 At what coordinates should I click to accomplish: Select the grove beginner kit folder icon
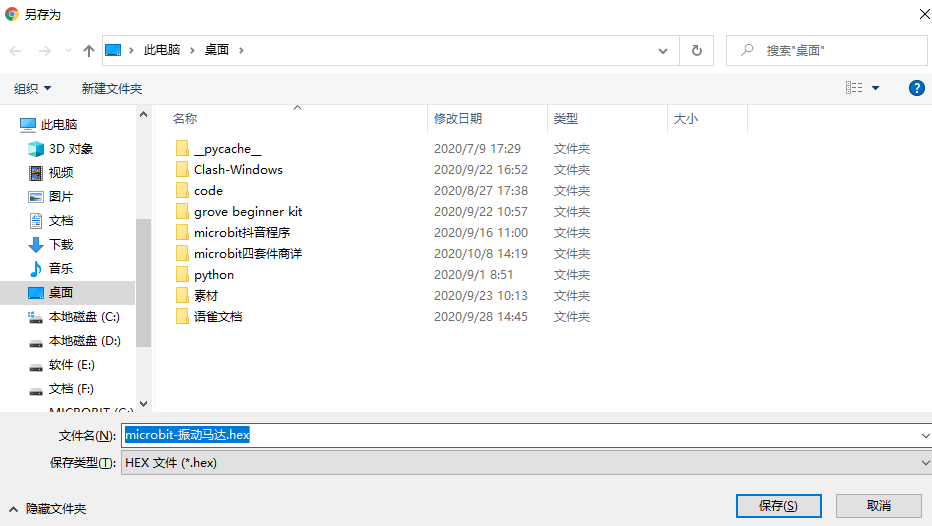click(x=182, y=212)
